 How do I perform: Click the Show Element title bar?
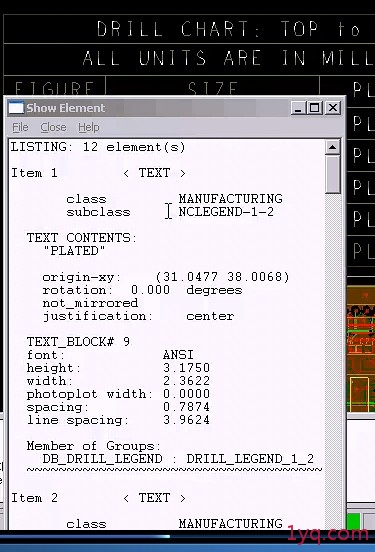pyautogui.click(x=155, y=108)
